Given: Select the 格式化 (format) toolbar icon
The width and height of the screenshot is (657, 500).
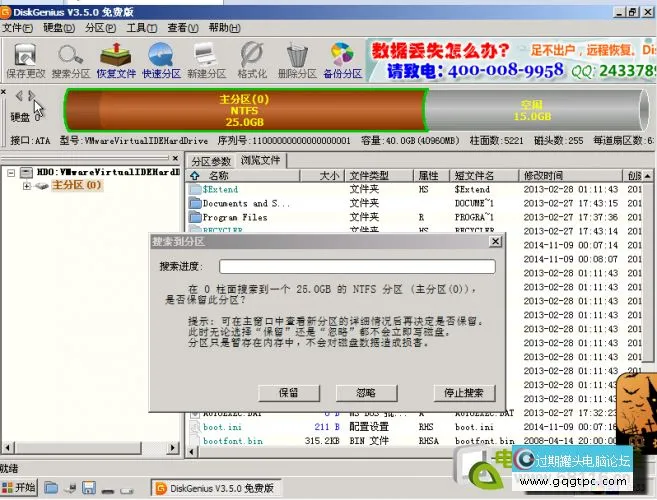Looking at the screenshot, I should tap(252, 61).
